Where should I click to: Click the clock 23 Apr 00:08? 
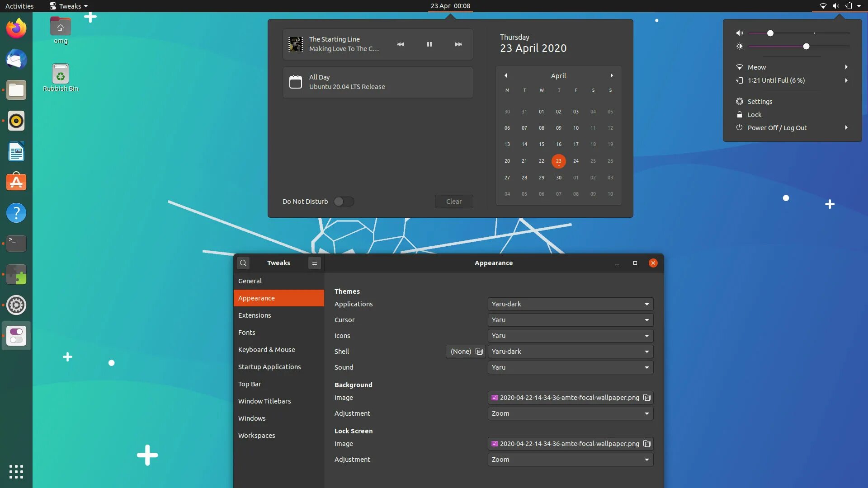(450, 6)
